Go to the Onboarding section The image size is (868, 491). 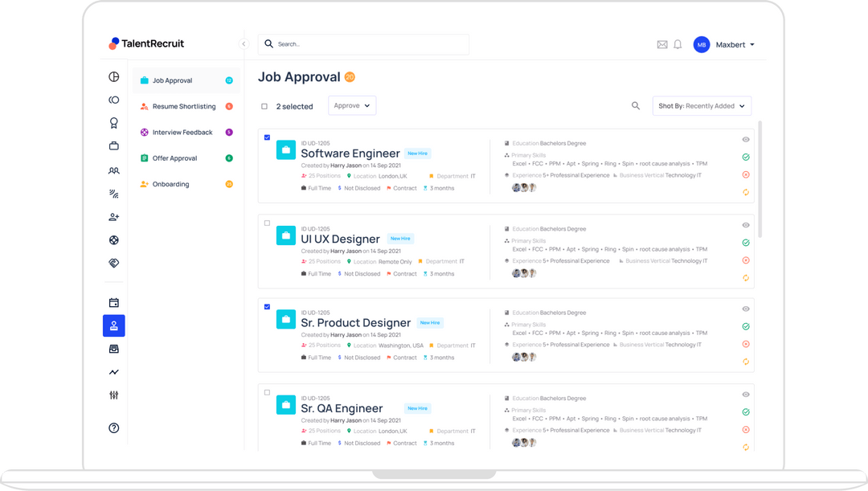coord(169,184)
